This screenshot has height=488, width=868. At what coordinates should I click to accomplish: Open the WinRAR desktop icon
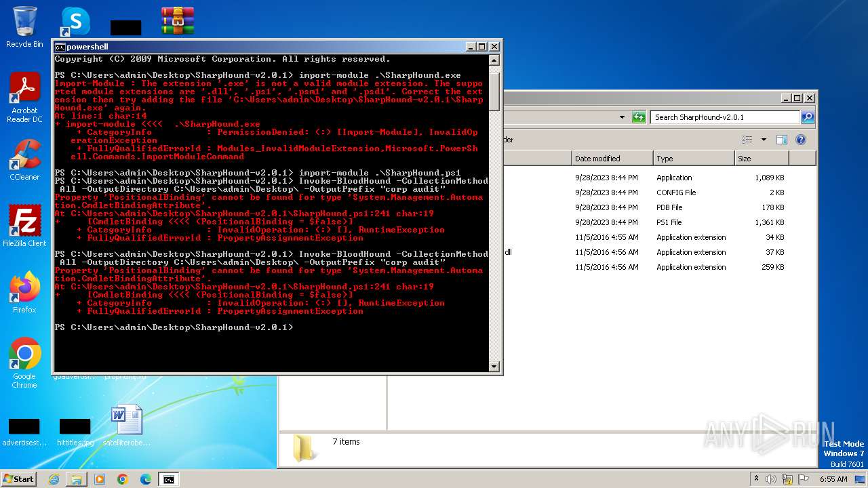pos(178,21)
